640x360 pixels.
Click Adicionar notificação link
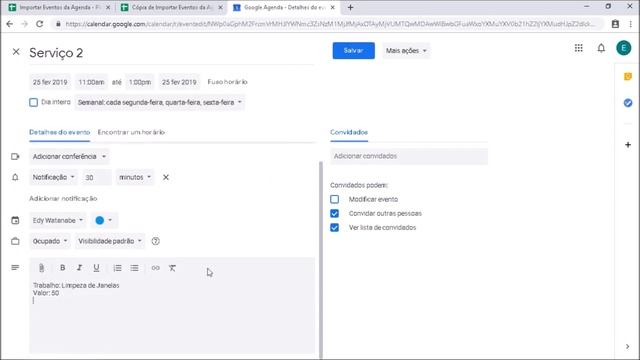coord(63,198)
